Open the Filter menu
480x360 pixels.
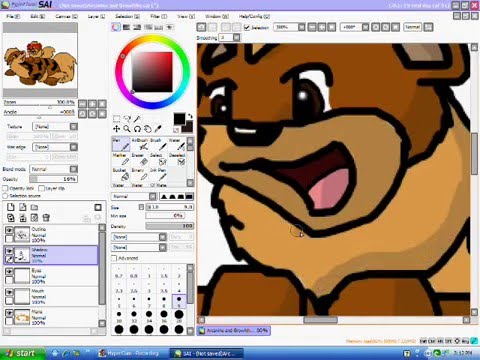click(158, 16)
